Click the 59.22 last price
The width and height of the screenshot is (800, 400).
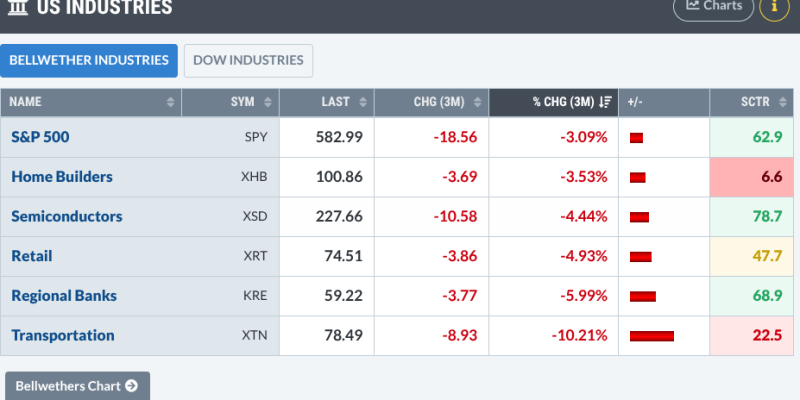[x=343, y=295]
